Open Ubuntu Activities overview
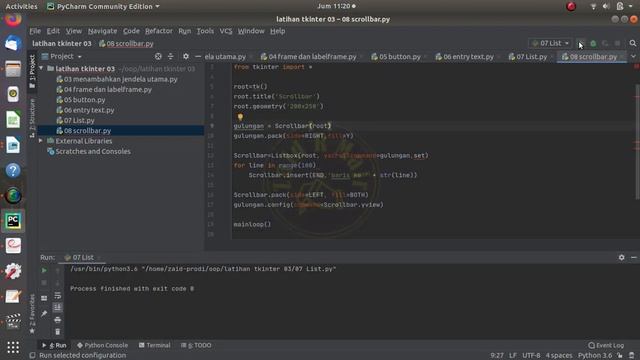640x360 pixels. 21,6
